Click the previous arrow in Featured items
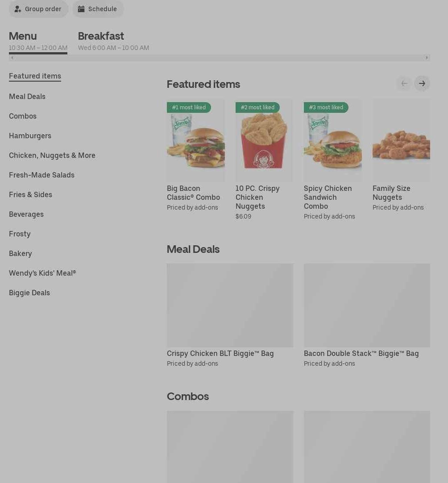The image size is (448, 483). [404, 83]
